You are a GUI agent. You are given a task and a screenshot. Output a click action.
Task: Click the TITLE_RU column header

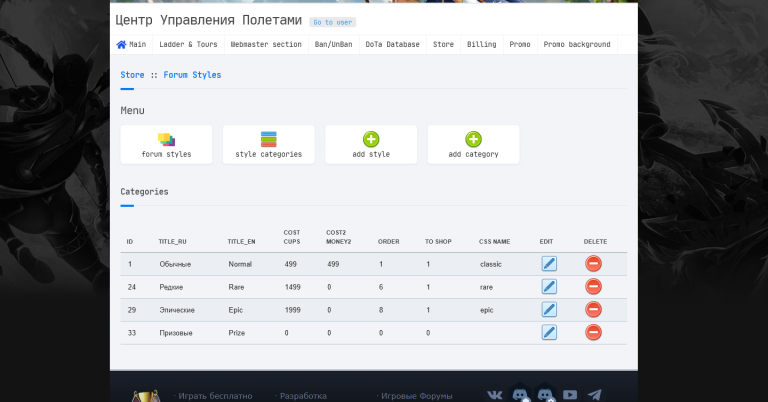[172, 241]
